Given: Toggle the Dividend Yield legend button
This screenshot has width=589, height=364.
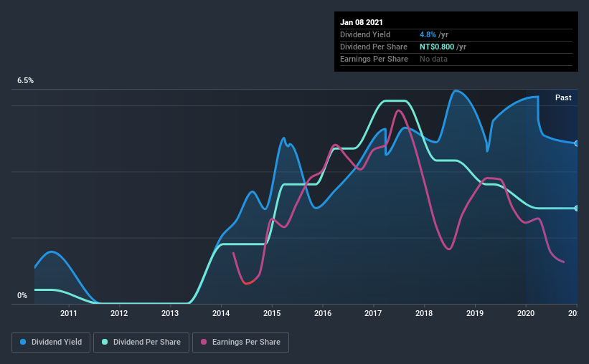Looking at the screenshot, I should 51,343.
